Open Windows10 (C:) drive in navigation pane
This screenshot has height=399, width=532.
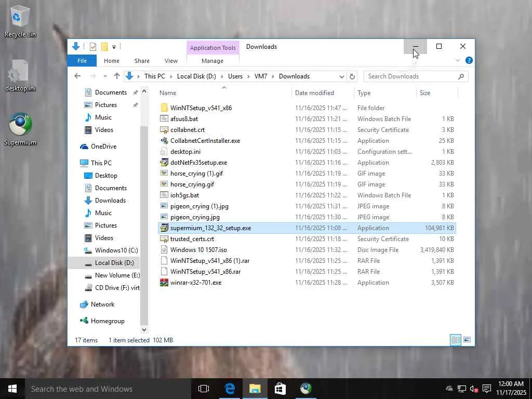tap(116, 250)
